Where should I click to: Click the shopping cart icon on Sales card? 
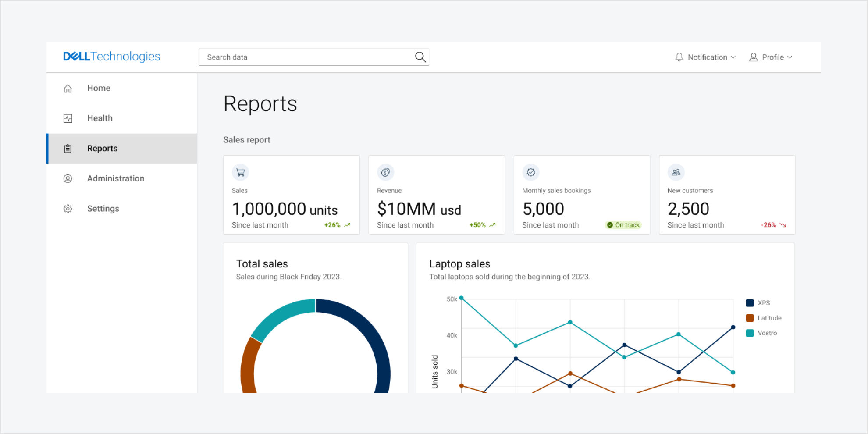tap(240, 172)
